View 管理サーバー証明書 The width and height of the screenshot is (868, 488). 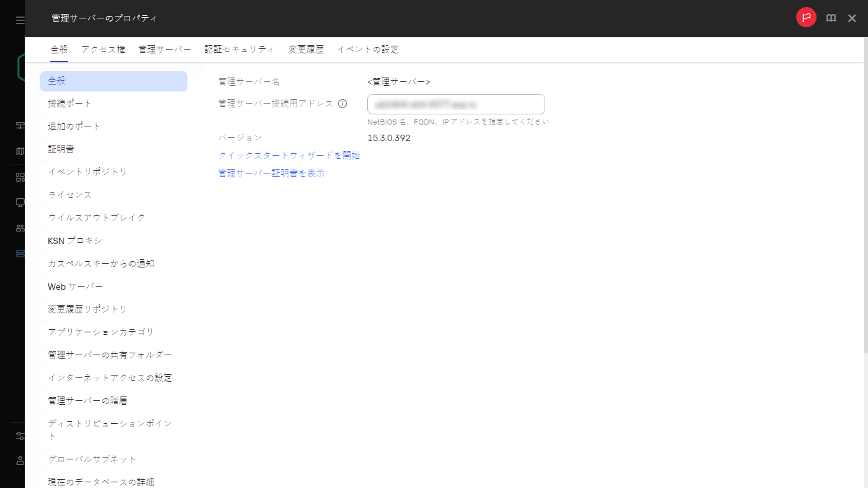(271, 173)
